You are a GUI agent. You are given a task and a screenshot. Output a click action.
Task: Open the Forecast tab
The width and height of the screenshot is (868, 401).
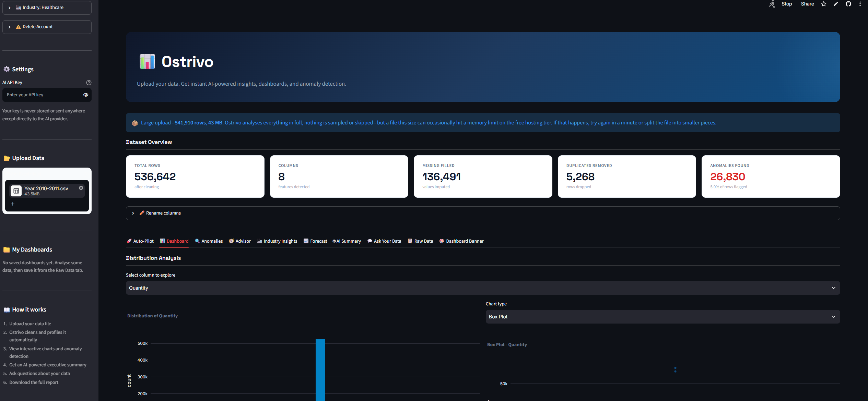click(x=315, y=241)
